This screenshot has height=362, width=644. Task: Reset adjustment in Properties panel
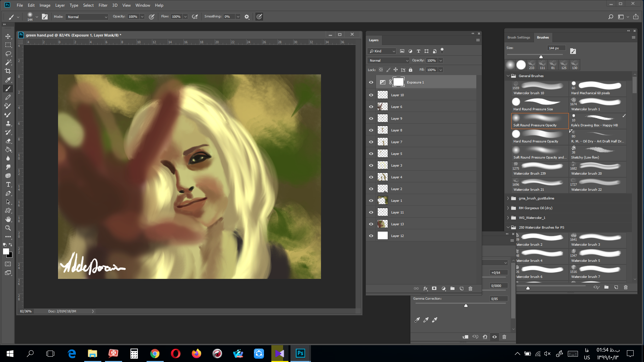pyautogui.click(x=485, y=337)
